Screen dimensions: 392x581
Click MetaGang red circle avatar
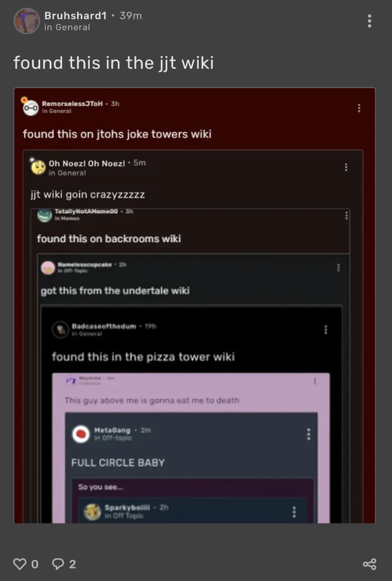(x=81, y=434)
